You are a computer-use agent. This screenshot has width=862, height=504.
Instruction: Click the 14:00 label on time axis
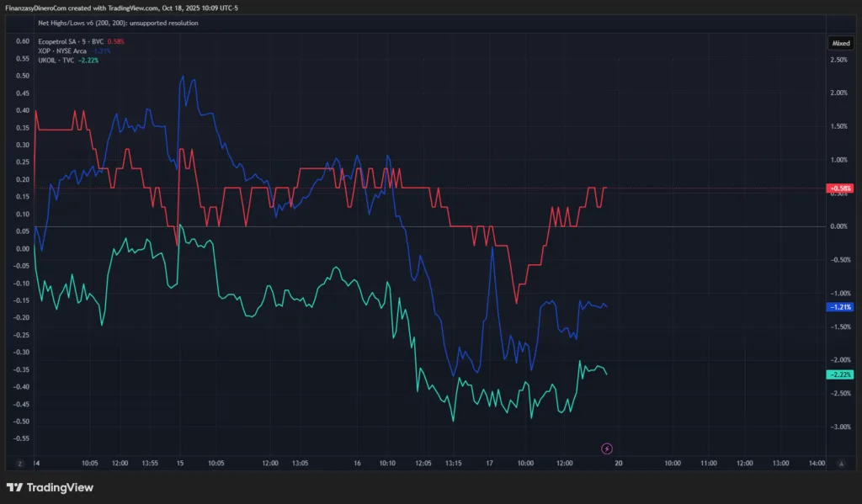[817, 463]
